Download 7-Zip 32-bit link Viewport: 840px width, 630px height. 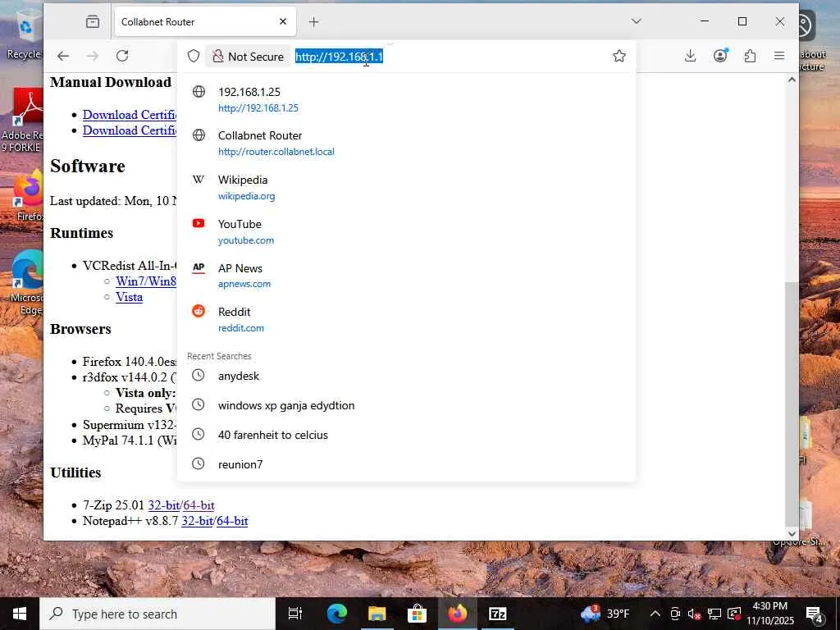coord(164,505)
